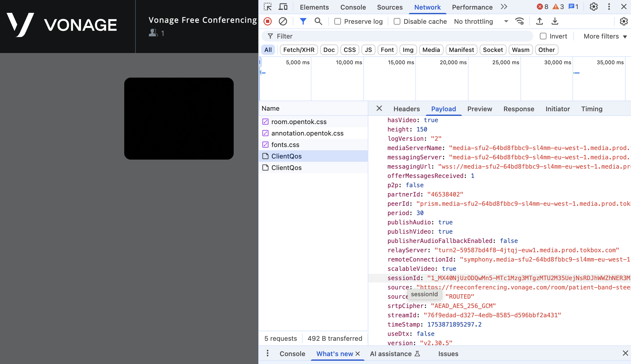631x364 pixels.
Task: Open the Issues drawer tab
Action: [x=448, y=354]
